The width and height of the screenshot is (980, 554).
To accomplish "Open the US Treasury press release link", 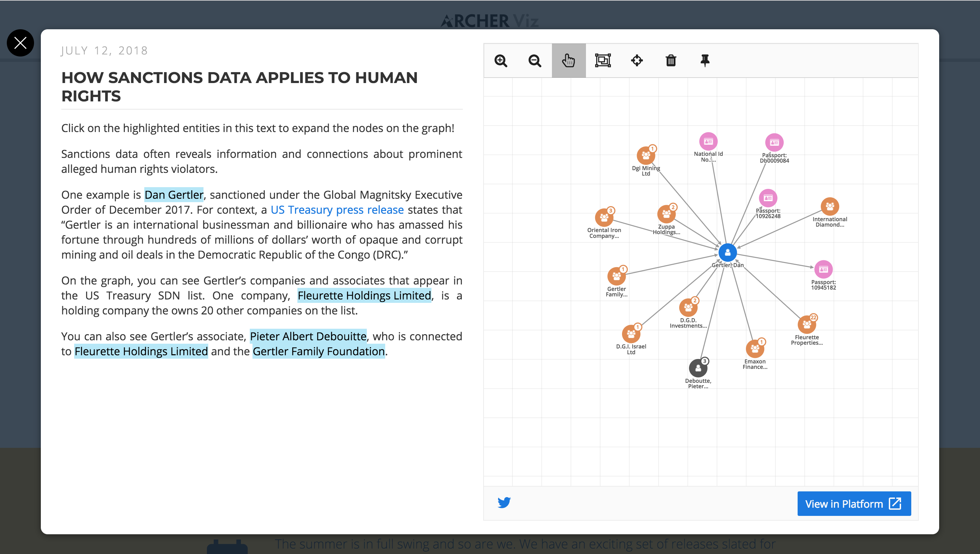I will click(x=337, y=210).
